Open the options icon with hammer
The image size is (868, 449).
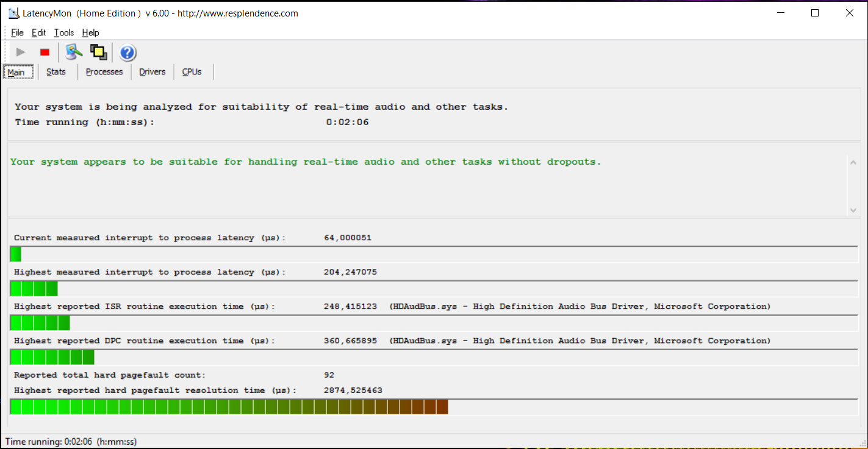pyautogui.click(x=74, y=52)
